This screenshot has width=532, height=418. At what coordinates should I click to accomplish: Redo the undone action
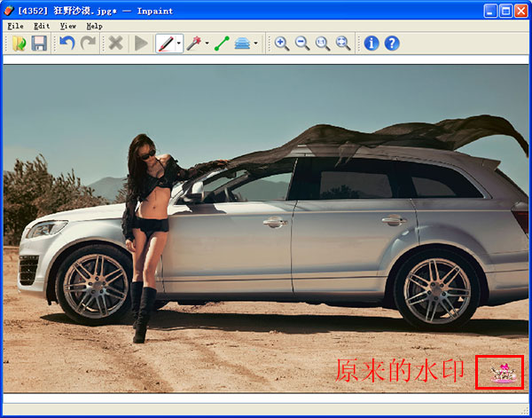click(x=88, y=43)
